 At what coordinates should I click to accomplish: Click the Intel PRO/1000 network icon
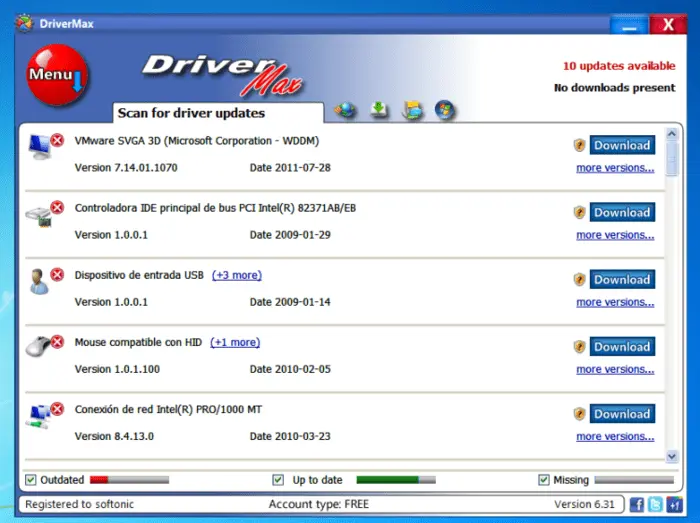click(x=39, y=416)
